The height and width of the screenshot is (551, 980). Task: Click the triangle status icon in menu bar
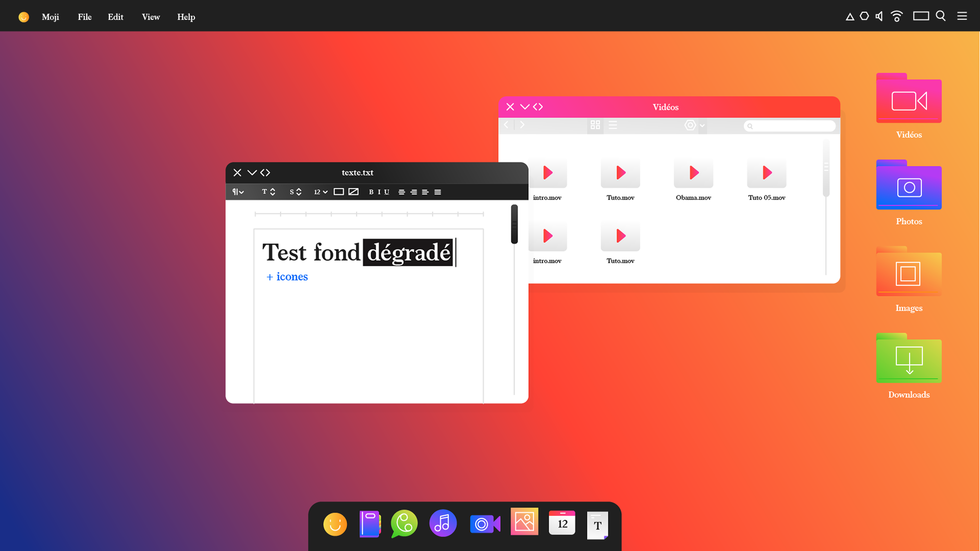[x=850, y=17]
